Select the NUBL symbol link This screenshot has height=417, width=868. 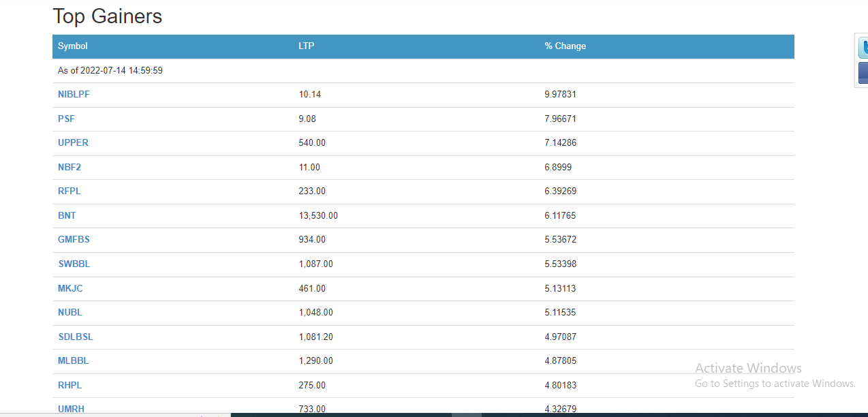tap(70, 313)
